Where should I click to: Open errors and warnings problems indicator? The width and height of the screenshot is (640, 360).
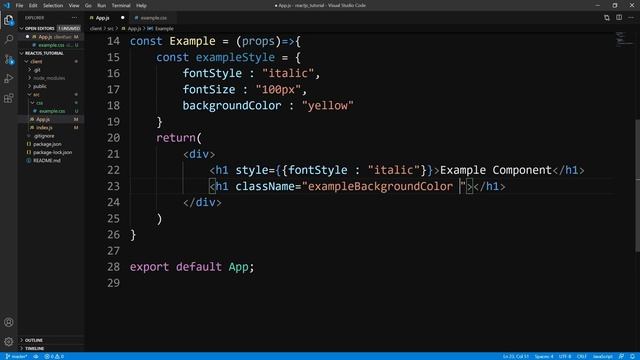(x=54, y=356)
